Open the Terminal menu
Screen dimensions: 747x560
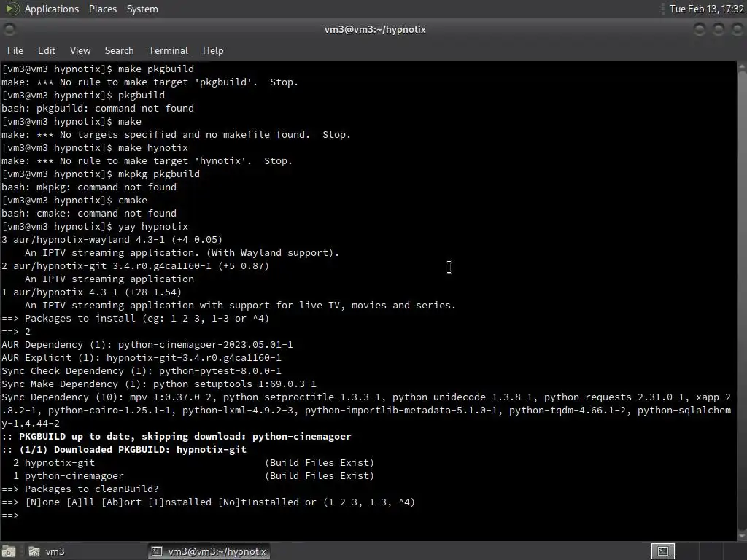pos(169,50)
